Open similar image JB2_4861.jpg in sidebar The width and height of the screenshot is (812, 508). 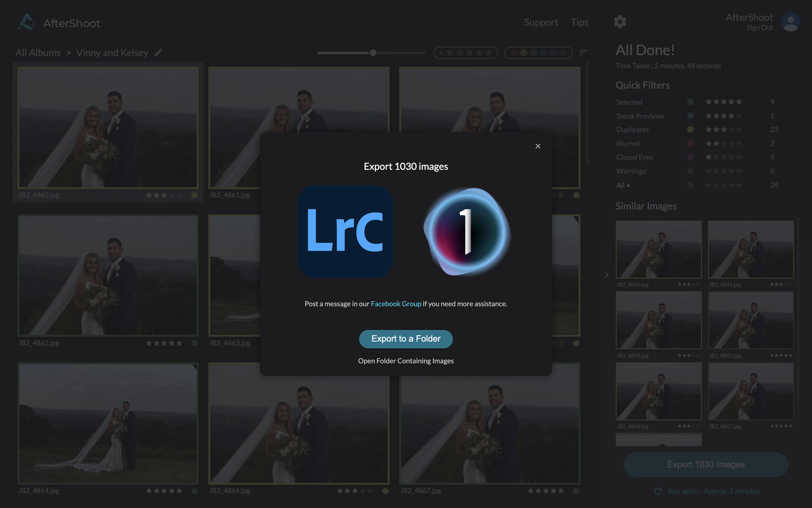[x=751, y=249]
